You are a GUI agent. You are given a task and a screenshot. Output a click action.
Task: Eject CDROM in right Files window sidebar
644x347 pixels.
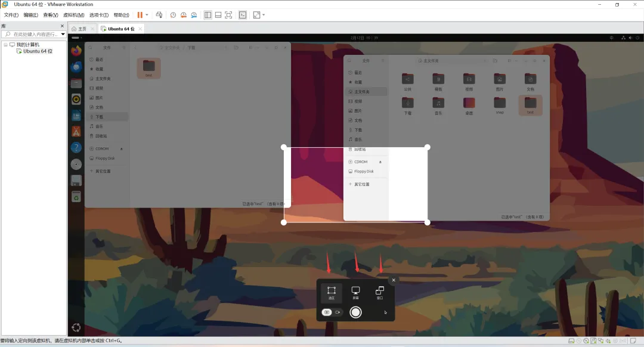(380, 162)
